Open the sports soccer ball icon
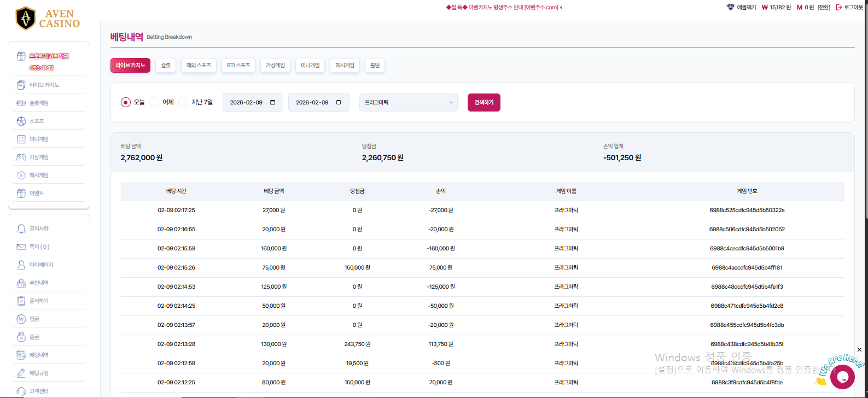This screenshot has height=398, width=868. click(21, 121)
